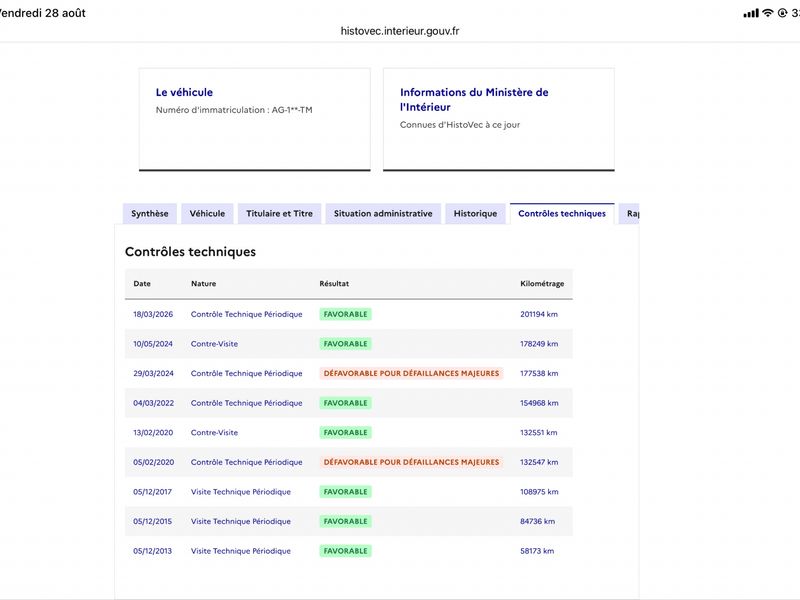Image resolution: width=800 pixels, height=600 pixels.
Task: Click the 132551 km mileage value
Action: (539, 433)
